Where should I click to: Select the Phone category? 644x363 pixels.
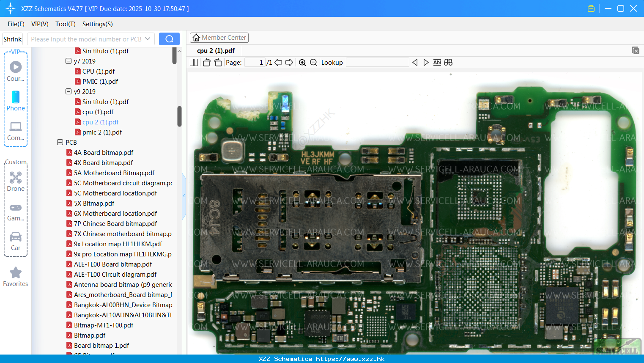(16, 101)
